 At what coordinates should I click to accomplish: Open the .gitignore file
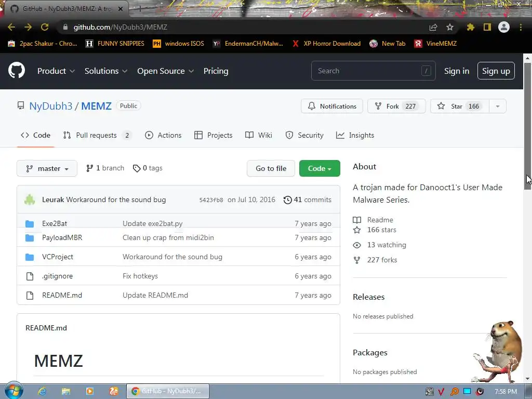point(57,276)
